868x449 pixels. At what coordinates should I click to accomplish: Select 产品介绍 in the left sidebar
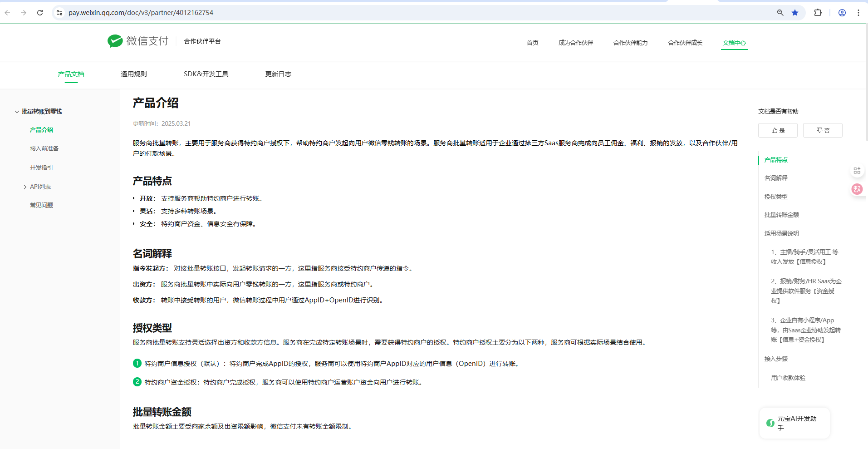click(x=41, y=130)
